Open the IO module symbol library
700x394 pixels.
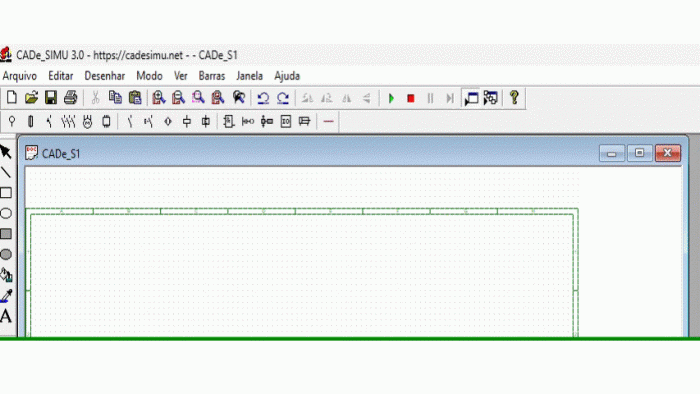point(286,121)
